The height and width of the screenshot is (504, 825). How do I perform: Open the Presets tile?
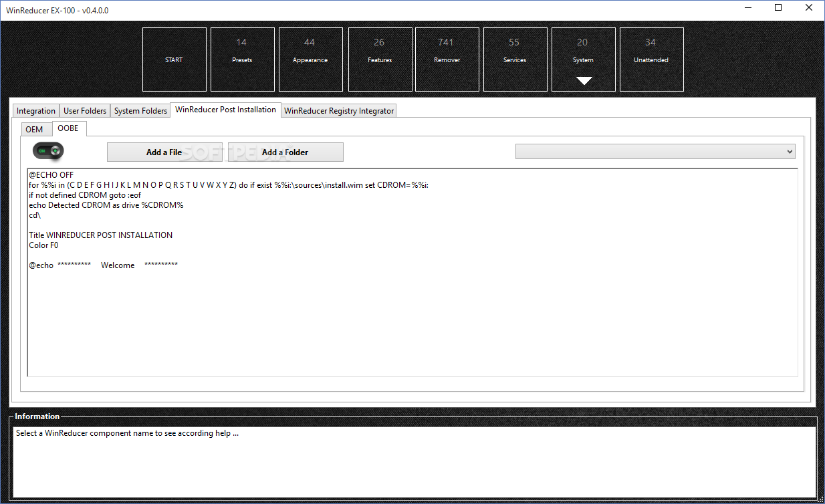click(x=242, y=59)
